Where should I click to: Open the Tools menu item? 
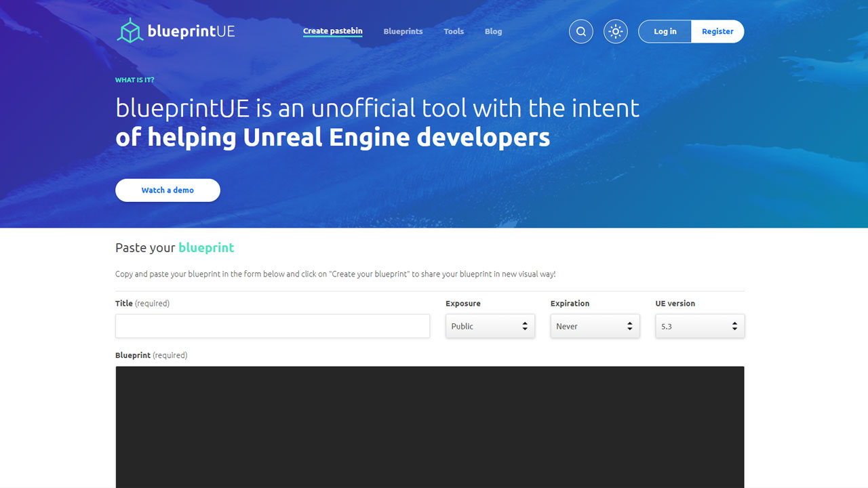click(x=454, y=31)
